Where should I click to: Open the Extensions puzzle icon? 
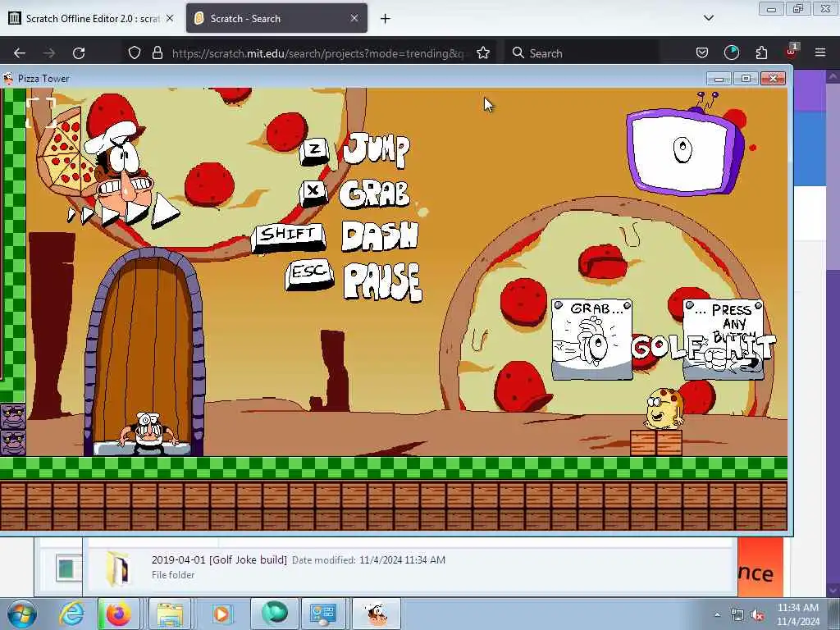761,53
